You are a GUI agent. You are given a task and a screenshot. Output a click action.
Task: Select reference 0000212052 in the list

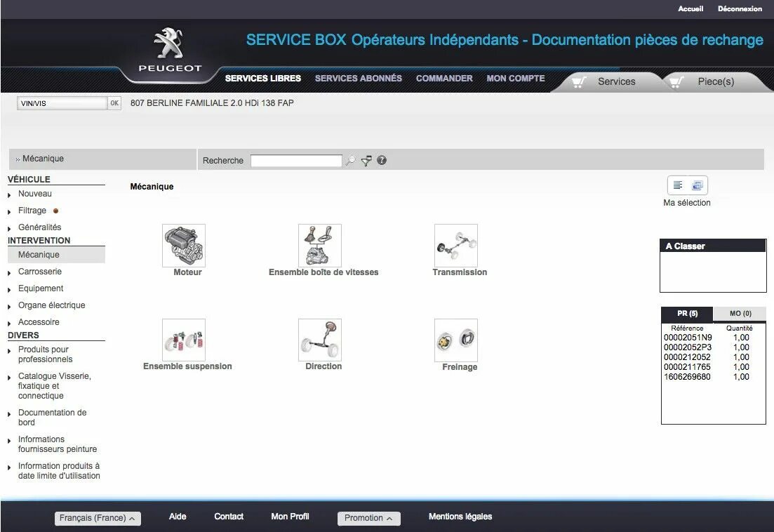click(x=687, y=357)
